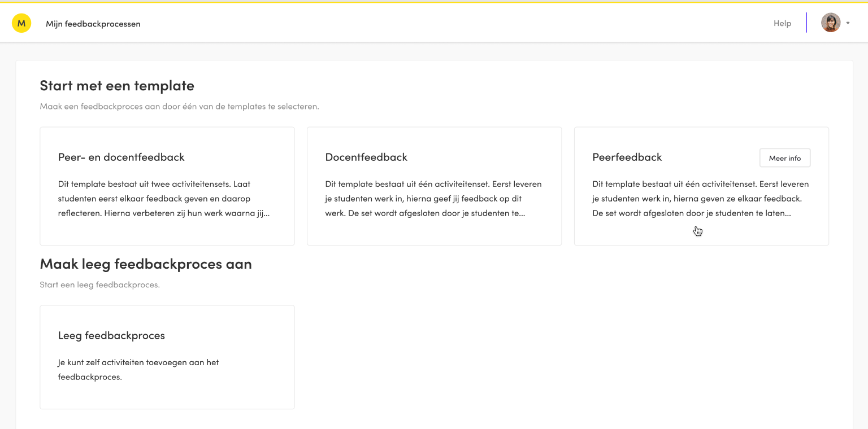
Task: Click the Maak leeg feedbackproces aan heading
Action: click(146, 264)
